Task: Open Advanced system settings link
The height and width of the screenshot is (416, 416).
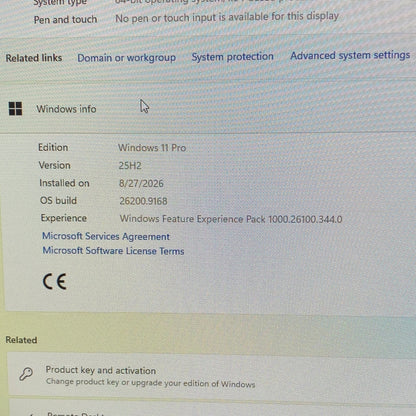Action: (350, 55)
